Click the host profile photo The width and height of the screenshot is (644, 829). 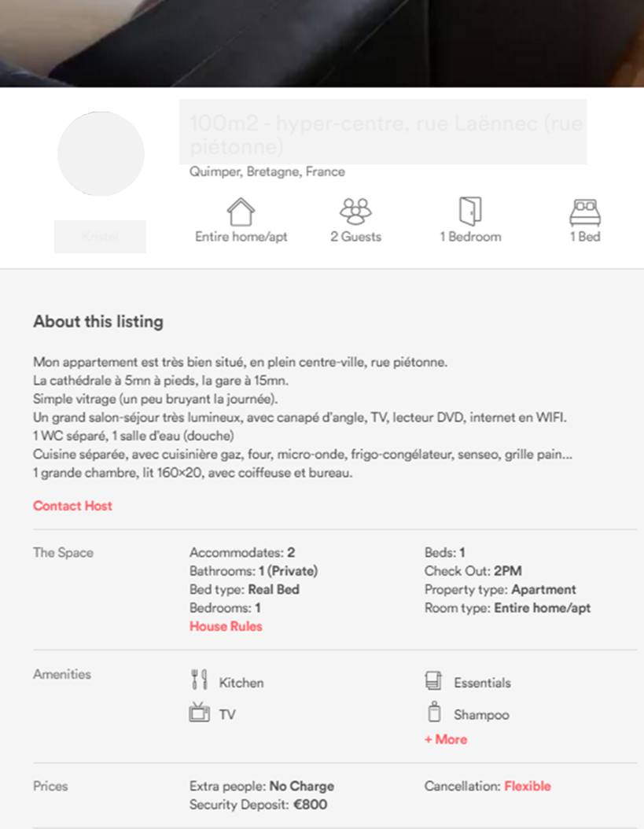pyautogui.click(x=101, y=154)
